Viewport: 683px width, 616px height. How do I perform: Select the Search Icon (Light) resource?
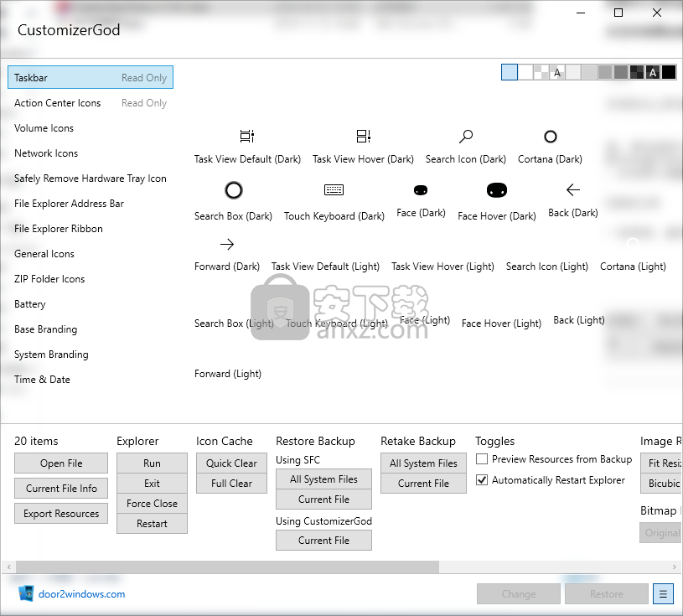click(x=547, y=267)
